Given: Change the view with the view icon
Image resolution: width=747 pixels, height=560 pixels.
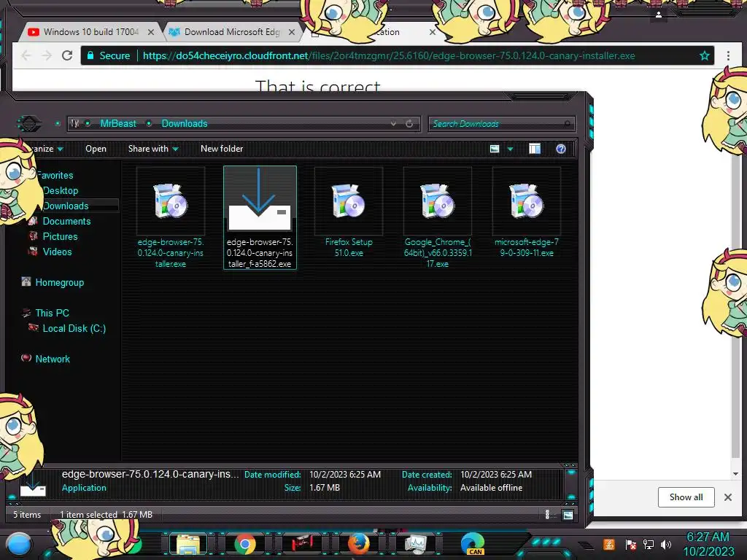Looking at the screenshot, I should (x=495, y=149).
